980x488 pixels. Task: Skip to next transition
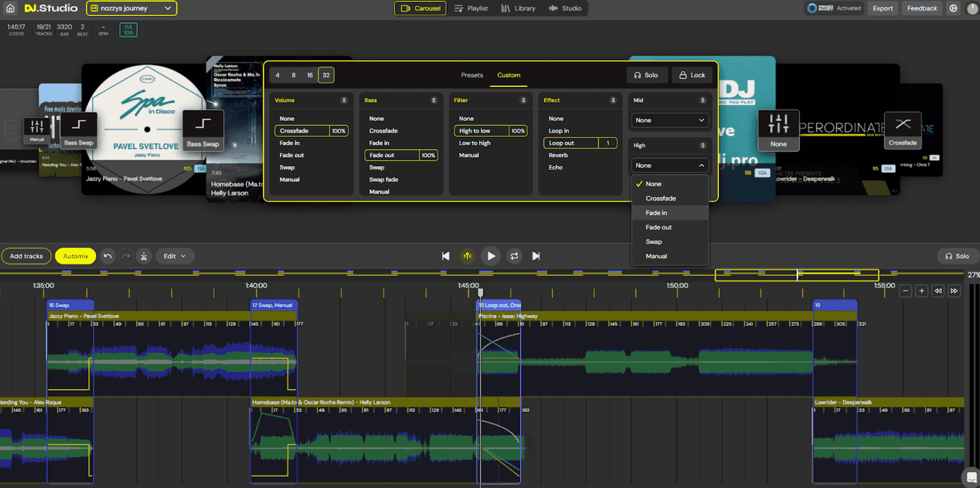[x=536, y=256]
